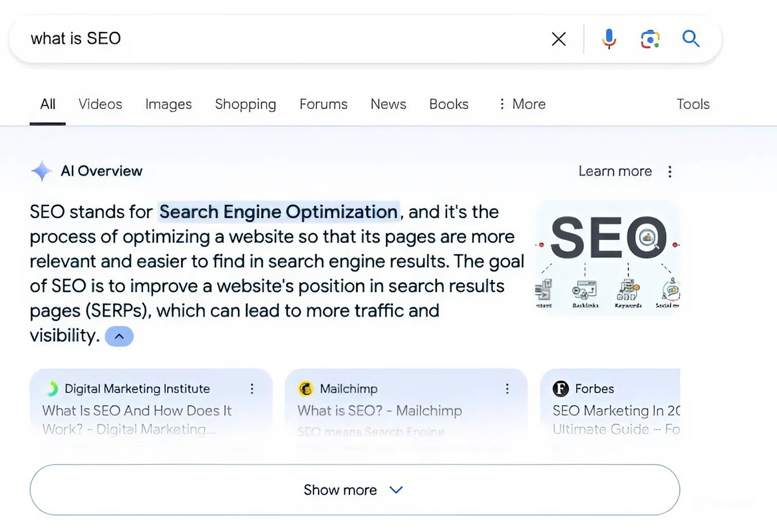The width and height of the screenshot is (777, 532).
Task: Click the blue magnifier search icon
Action: (x=691, y=39)
